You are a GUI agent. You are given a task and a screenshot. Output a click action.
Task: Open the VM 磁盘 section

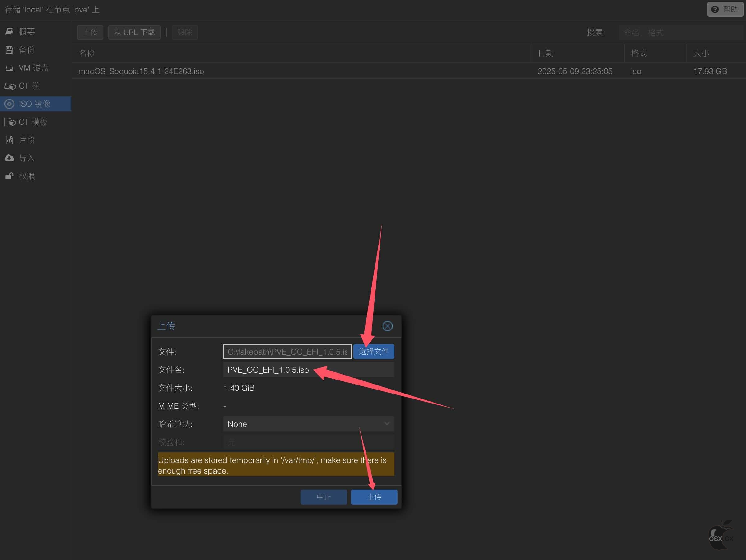(x=36, y=68)
